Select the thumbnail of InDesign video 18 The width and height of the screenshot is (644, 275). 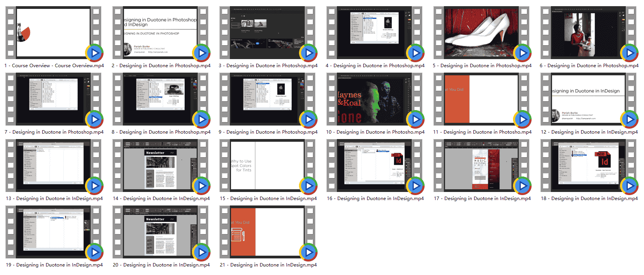588,165
